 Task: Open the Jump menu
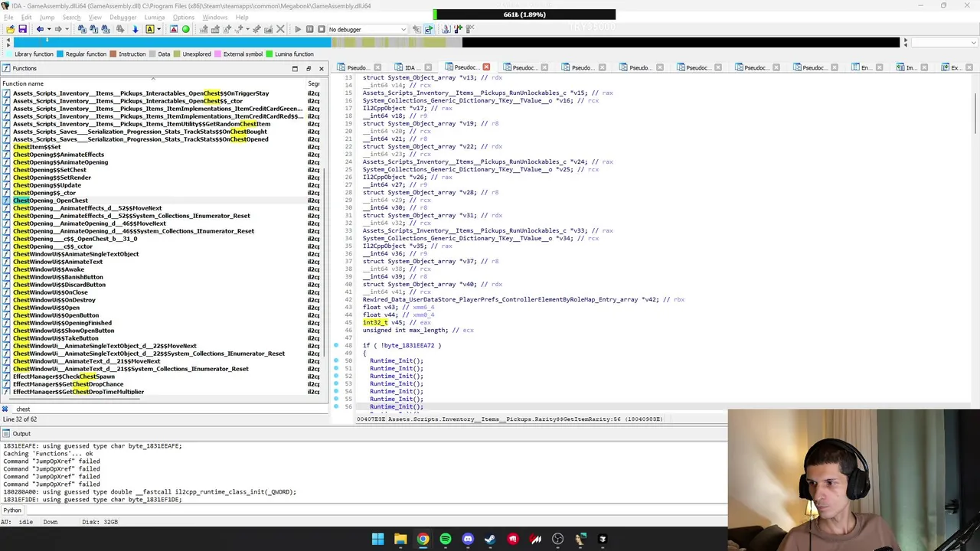[x=47, y=17]
